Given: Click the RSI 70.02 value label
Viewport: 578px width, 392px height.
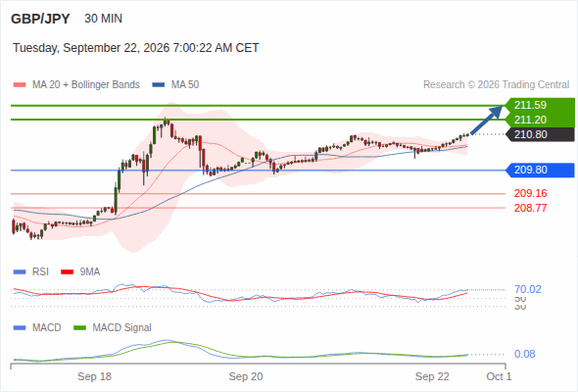Looking at the screenshot, I should point(528,289).
